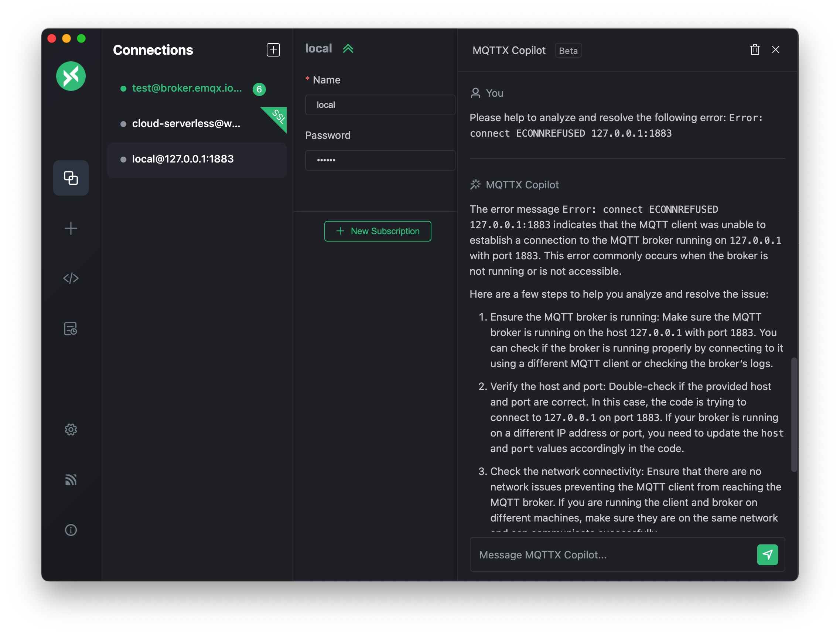Click the Copilot chat scrollbar
Screen dimensions: 840x636
click(x=794, y=414)
